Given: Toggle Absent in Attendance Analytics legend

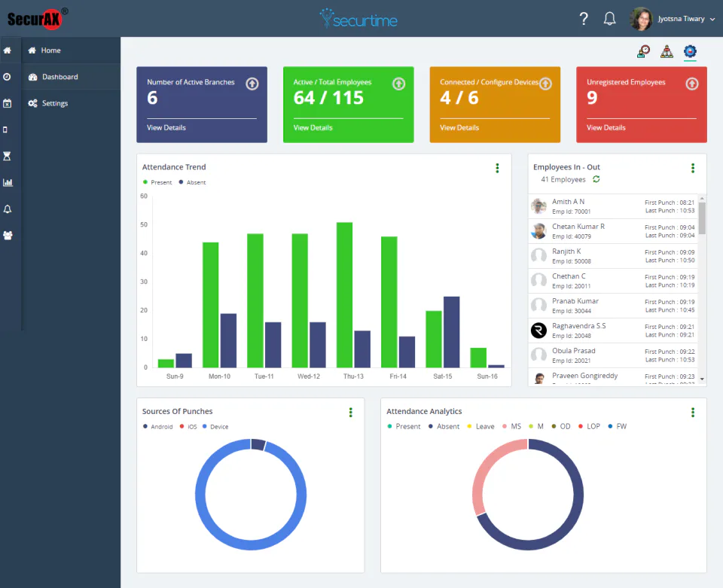Looking at the screenshot, I should click(x=444, y=427).
